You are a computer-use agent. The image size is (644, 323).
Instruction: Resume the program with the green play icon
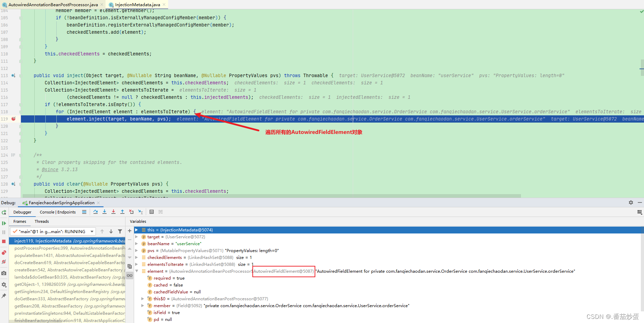pos(4,223)
